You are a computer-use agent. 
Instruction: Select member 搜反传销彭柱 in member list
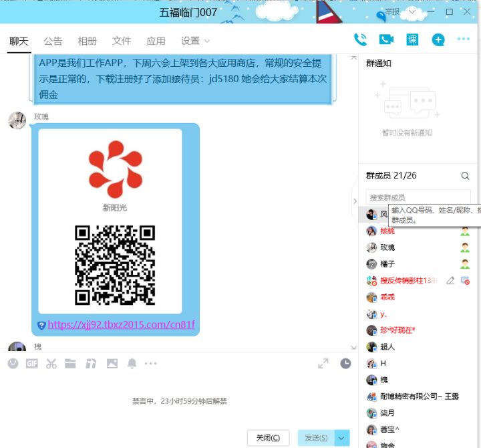(418, 281)
